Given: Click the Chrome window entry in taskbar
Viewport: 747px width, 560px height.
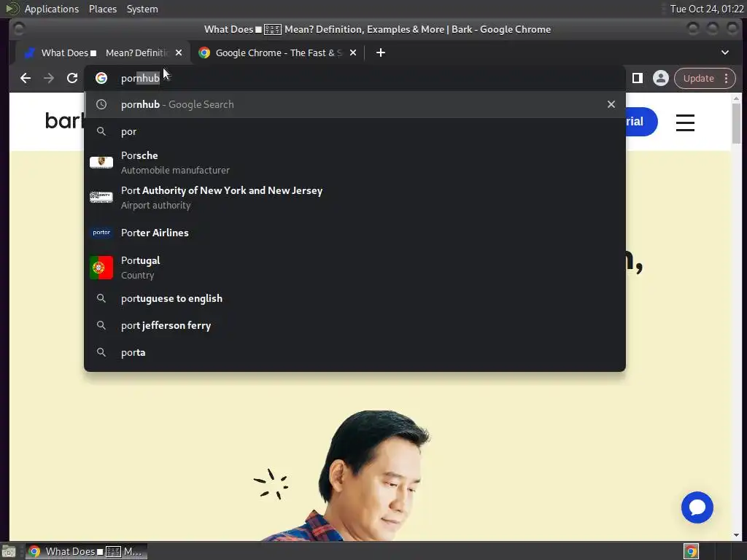Looking at the screenshot, I should [x=86, y=551].
